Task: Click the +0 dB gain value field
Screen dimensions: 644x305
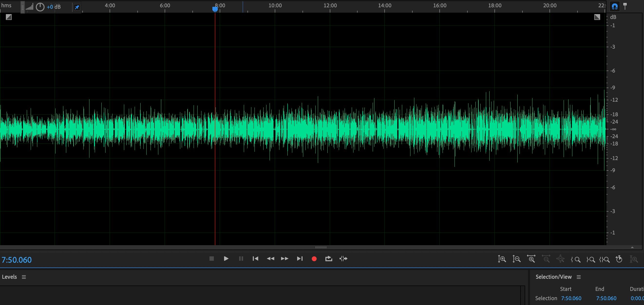Action: 54,7
